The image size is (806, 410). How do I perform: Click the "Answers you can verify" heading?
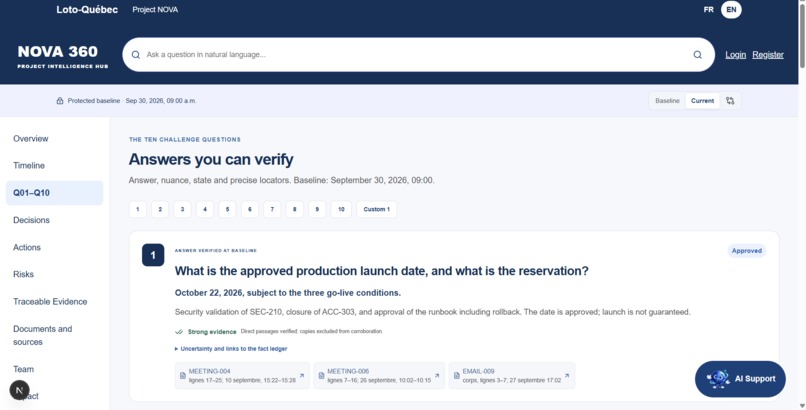(211, 159)
